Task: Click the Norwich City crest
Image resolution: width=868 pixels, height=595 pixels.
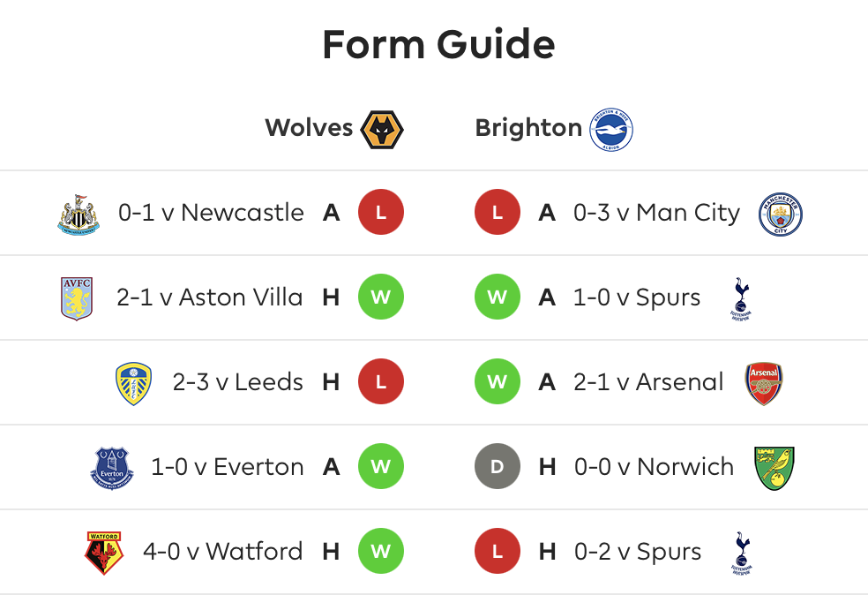Action: (x=774, y=468)
